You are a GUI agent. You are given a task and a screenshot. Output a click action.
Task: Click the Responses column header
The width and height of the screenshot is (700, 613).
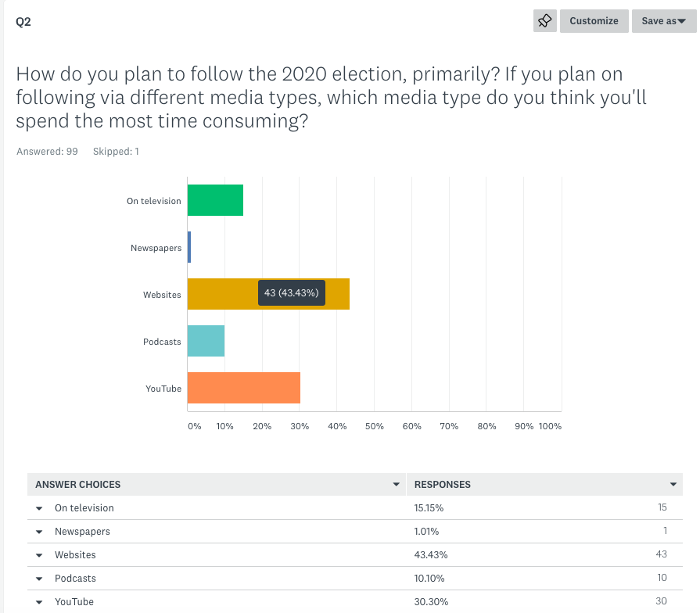pos(443,485)
